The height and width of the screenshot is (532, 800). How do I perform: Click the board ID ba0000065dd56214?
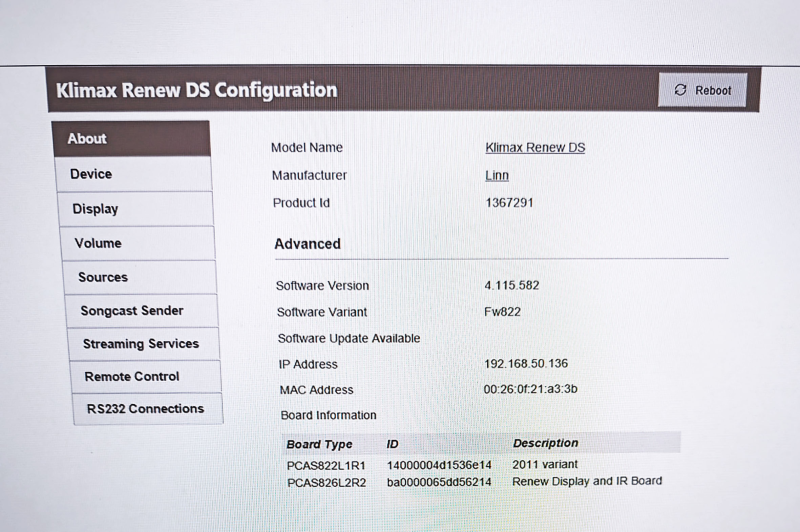[439, 482]
